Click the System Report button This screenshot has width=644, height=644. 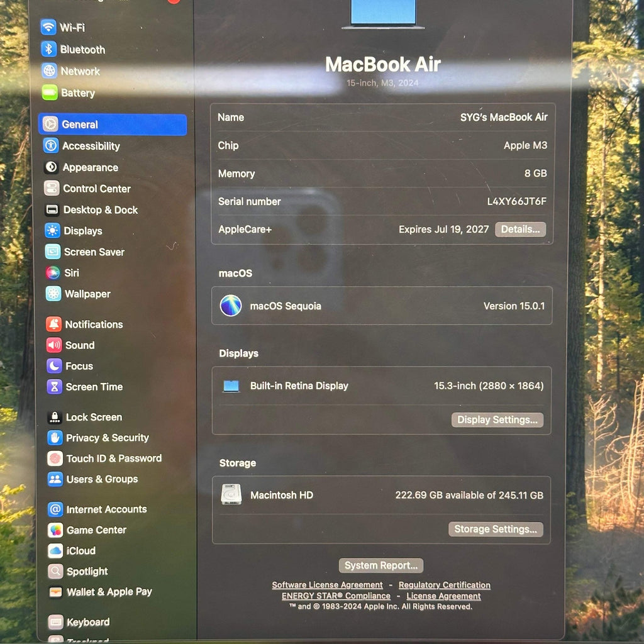381,565
